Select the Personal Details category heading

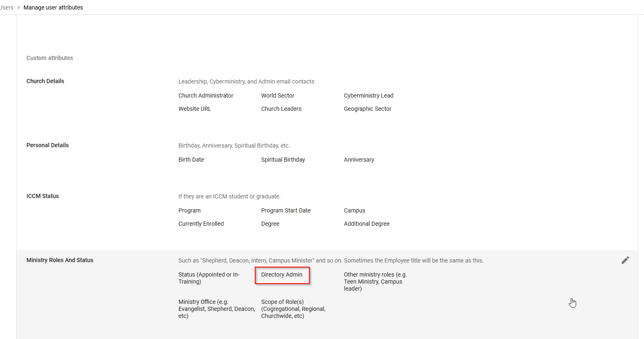tap(48, 145)
